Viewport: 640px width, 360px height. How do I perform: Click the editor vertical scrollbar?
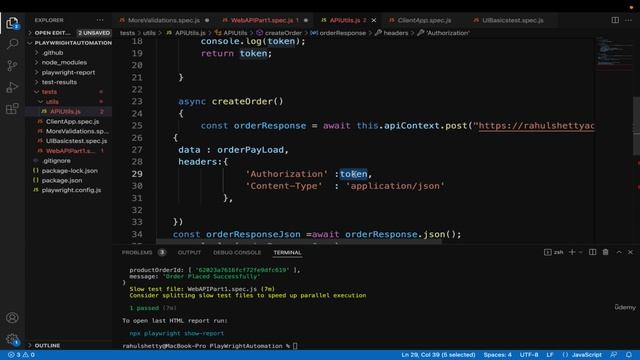tap(636, 126)
